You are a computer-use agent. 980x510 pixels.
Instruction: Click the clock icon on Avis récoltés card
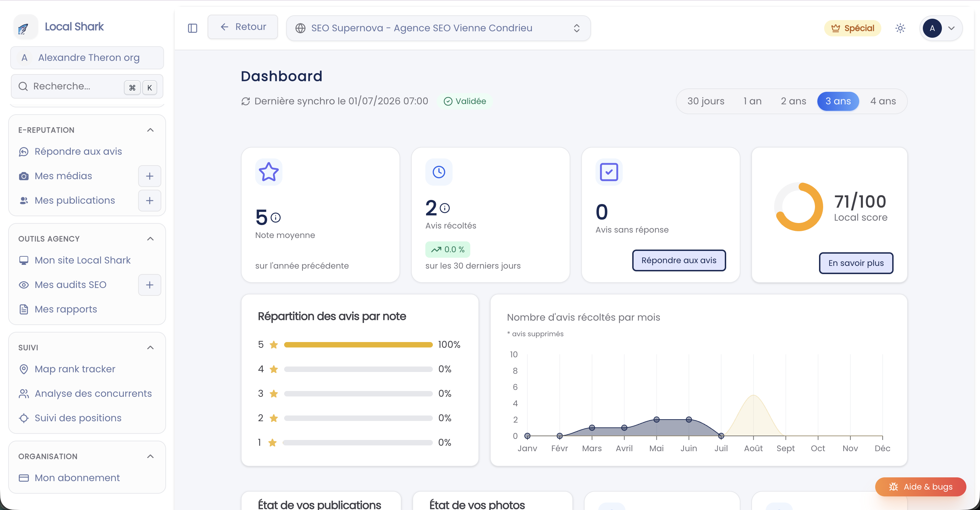pyautogui.click(x=439, y=172)
